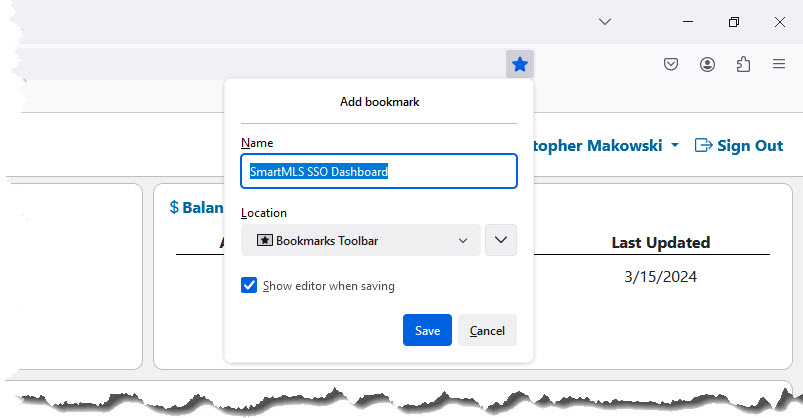
Task: Click the Save bookmark button
Action: tap(427, 330)
